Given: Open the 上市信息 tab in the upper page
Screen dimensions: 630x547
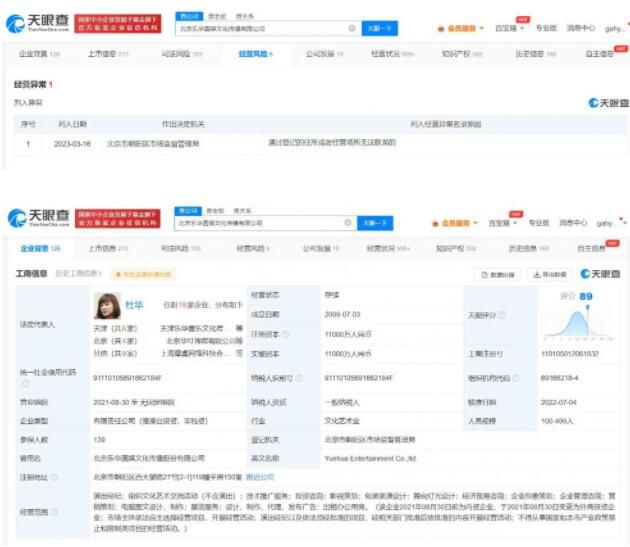Looking at the screenshot, I should [108, 54].
